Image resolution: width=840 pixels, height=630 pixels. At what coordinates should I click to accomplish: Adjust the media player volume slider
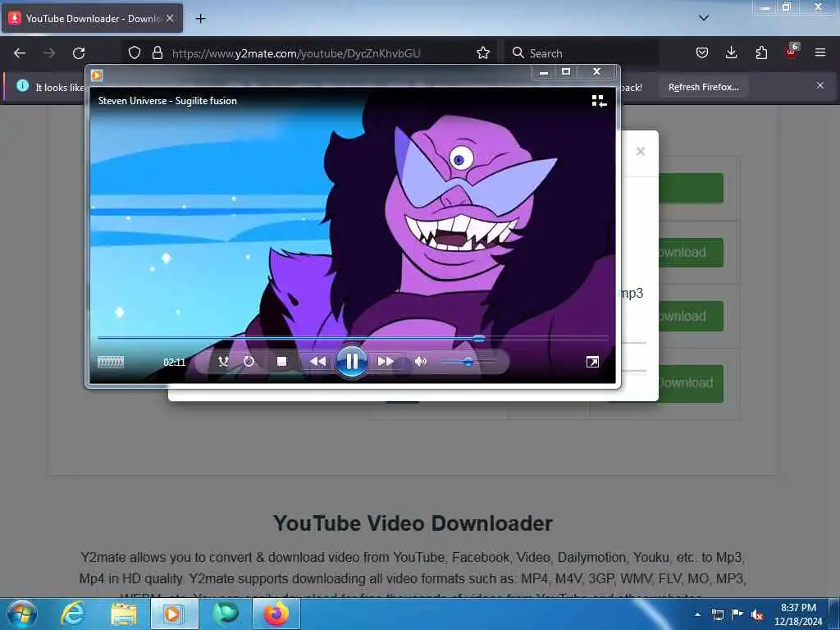468,362
